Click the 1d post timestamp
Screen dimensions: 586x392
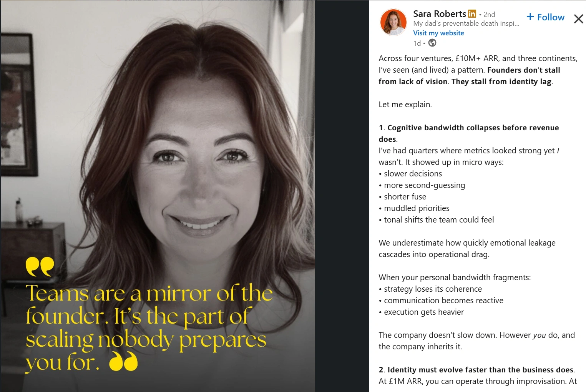pos(417,43)
